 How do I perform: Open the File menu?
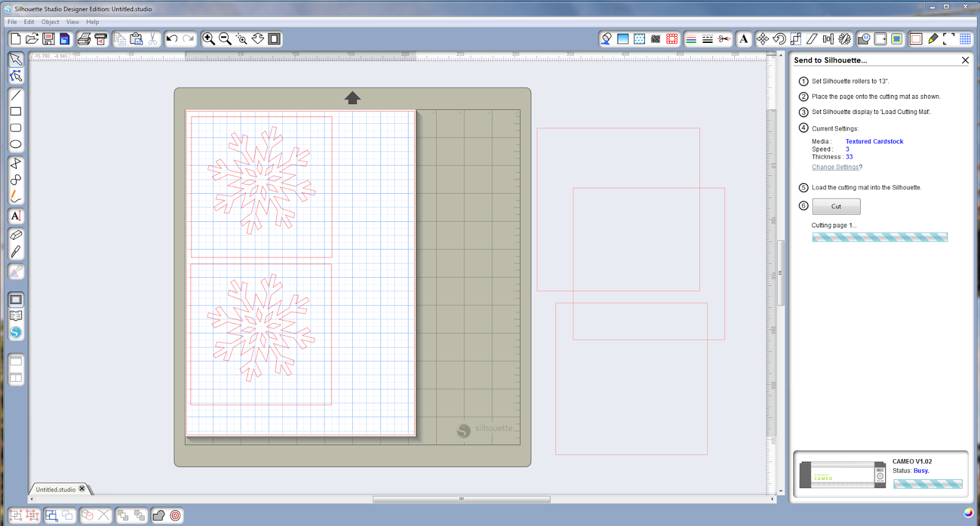[12, 22]
